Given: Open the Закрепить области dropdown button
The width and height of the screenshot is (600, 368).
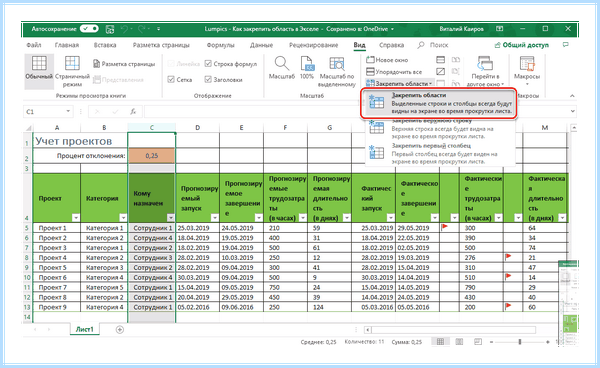Looking at the screenshot, I should 400,83.
